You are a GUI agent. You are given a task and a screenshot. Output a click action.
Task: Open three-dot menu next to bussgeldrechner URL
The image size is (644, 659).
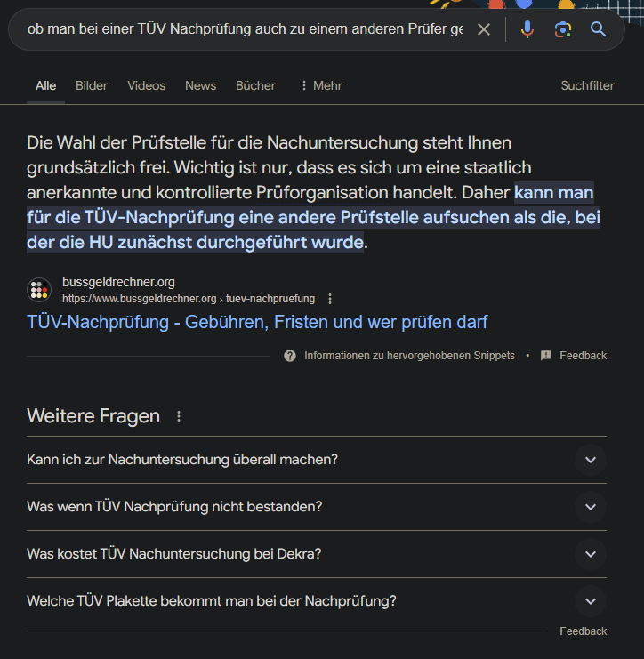point(330,299)
